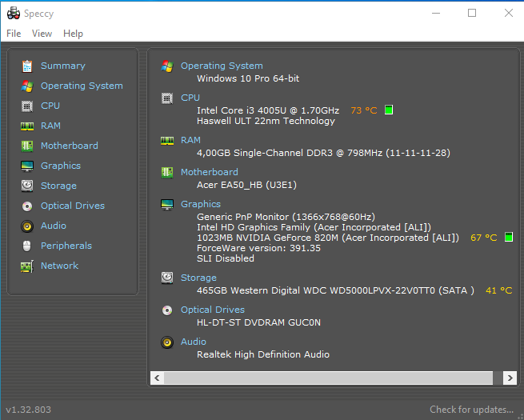Open the Graphics heading link in summary
Image resolution: width=524 pixels, height=420 pixels.
tap(201, 204)
